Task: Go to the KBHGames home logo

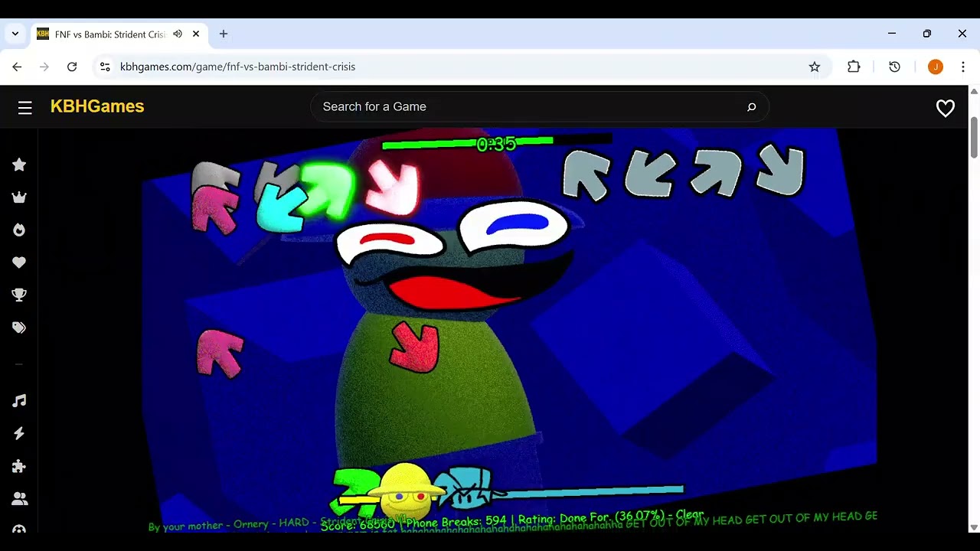Action: tap(97, 106)
